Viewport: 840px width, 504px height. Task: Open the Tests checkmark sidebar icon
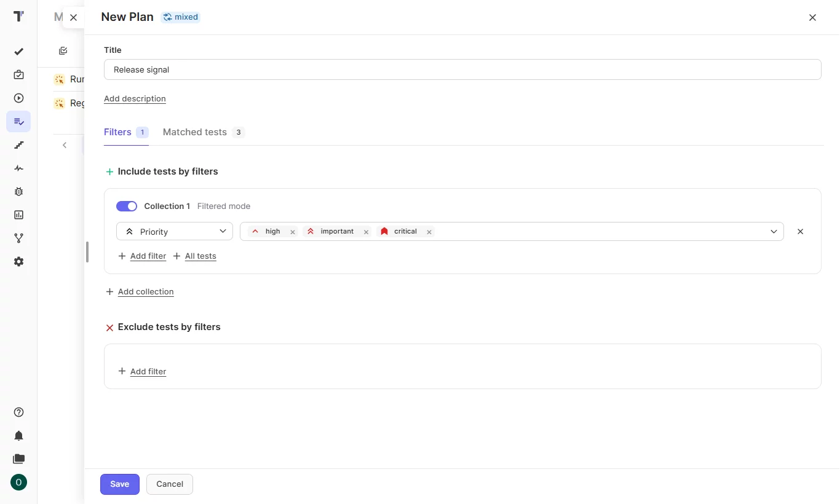[18, 52]
